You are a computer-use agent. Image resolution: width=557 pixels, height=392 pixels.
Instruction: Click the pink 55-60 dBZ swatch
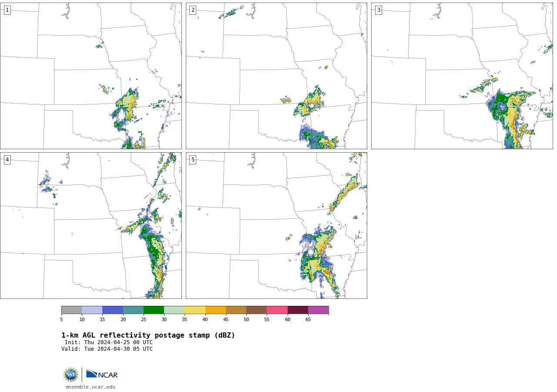pyautogui.click(x=277, y=310)
